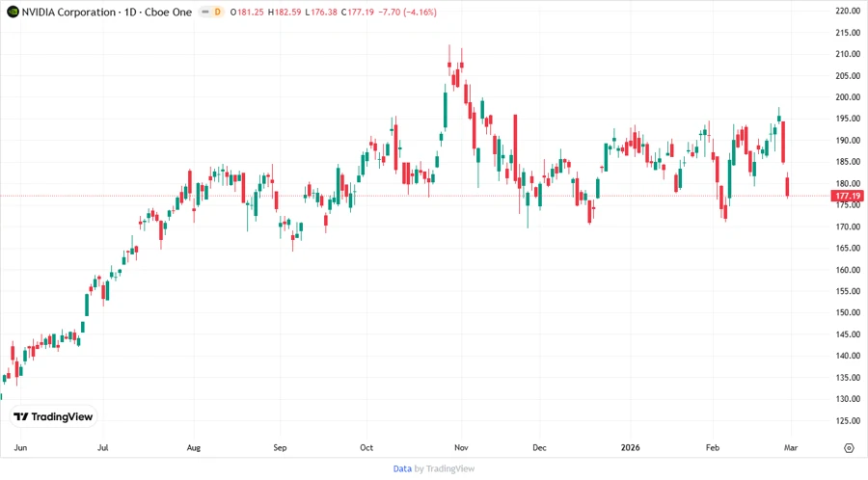Click the 195.00 price axis label
868x480 pixels.
(848, 119)
